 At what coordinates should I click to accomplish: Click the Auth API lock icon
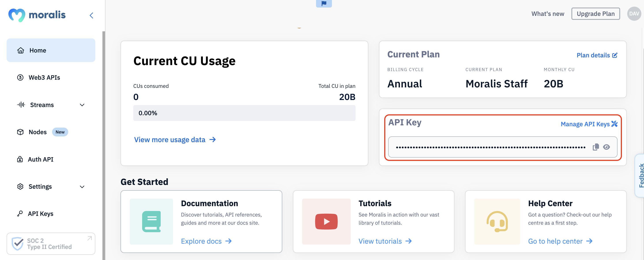click(x=20, y=159)
